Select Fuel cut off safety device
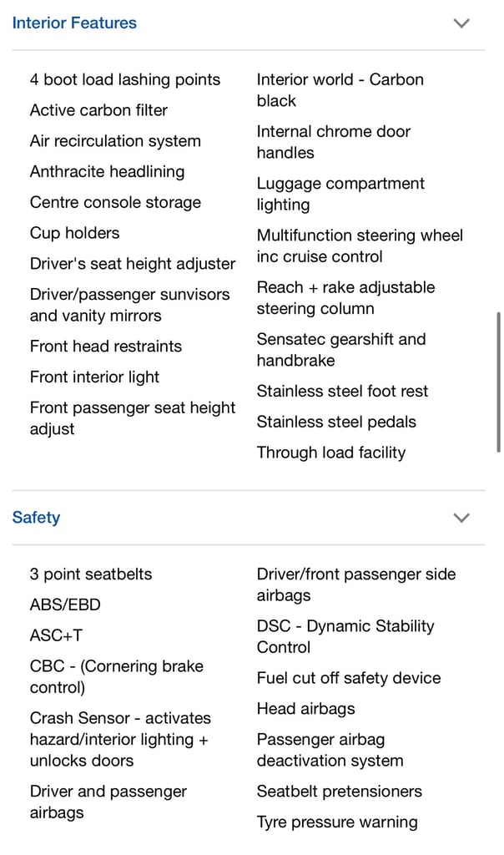 349,678
